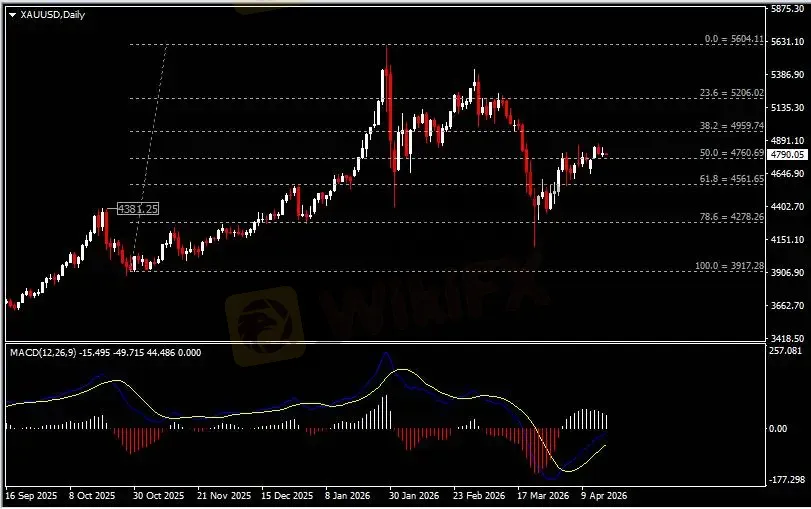Click the 5875.30 price scale value
811x509 pixels.
click(789, 9)
